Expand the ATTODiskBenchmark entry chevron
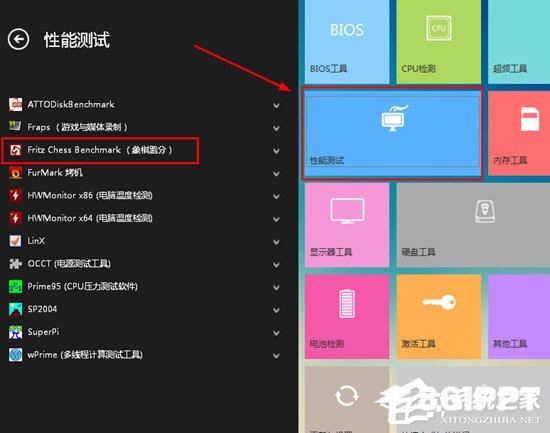This screenshot has width=550, height=433. 276,105
